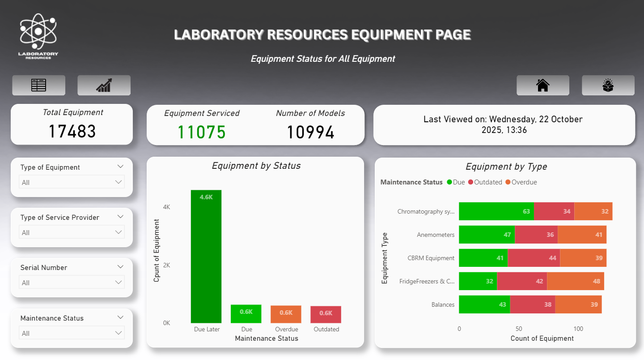Click the Equipment Serviced 11075 value
The height and width of the screenshot is (360, 644).
pyautogui.click(x=201, y=132)
